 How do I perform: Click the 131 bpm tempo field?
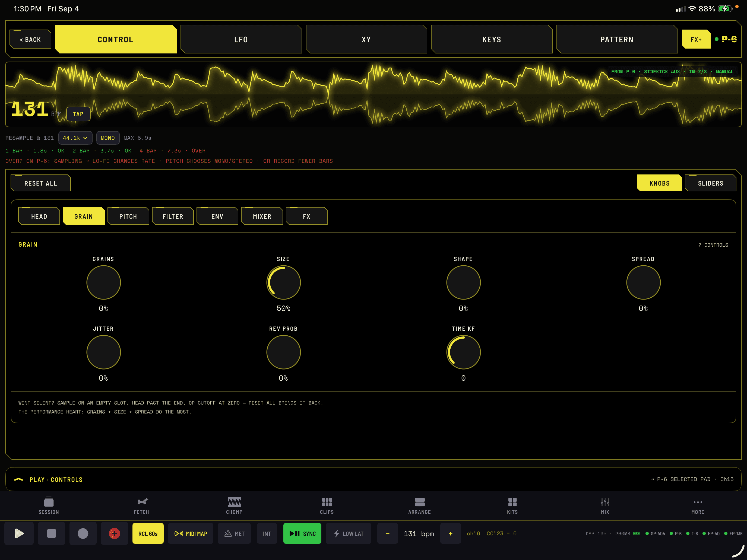tap(419, 534)
